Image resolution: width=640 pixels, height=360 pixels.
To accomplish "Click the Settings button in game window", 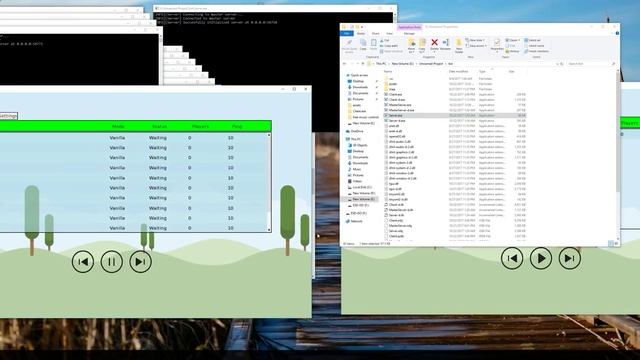I will (x=8, y=116).
